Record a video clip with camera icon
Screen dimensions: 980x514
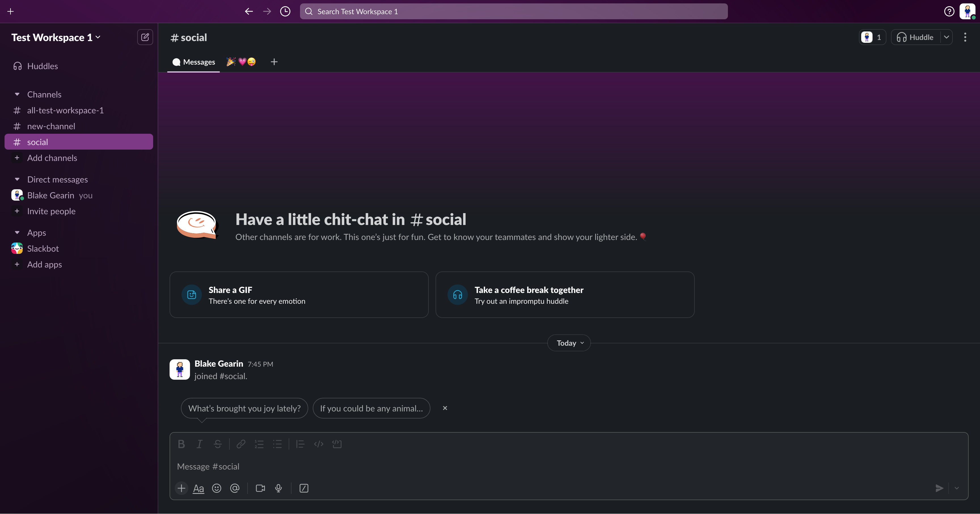click(x=260, y=488)
